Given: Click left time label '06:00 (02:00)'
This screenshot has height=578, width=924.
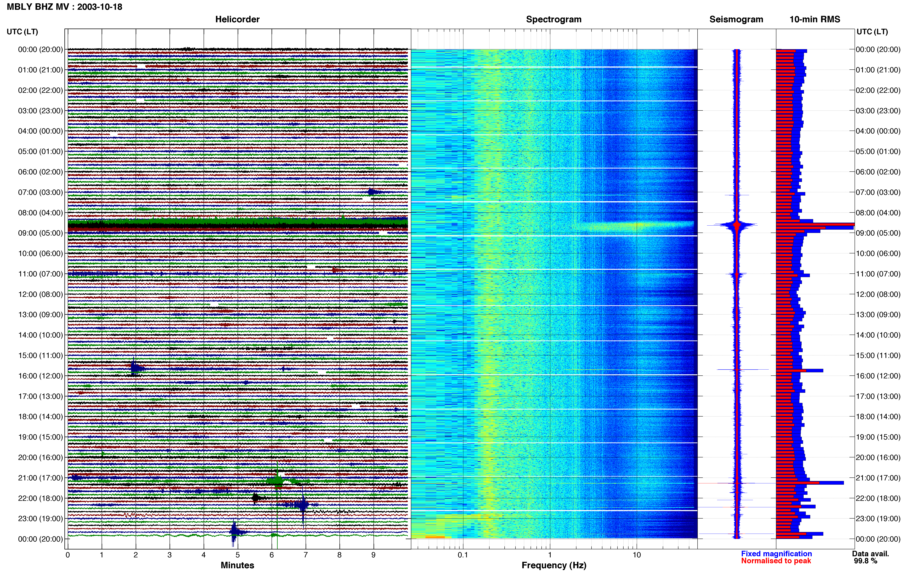Looking at the screenshot, I should (41, 172).
